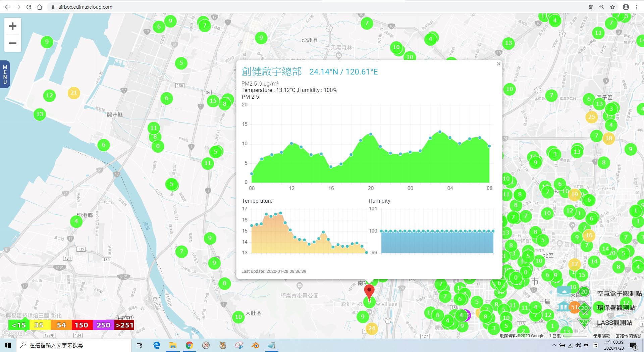The height and width of the screenshot is (352, 644).
Task: Select green 9 marker on the harbor pier
Action: [x=47, y=42]
